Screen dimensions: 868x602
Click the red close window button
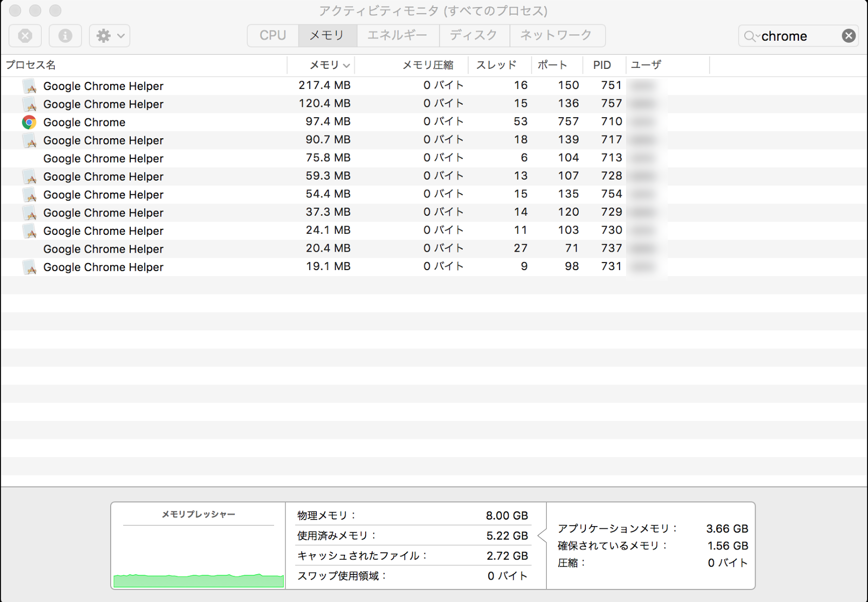[15, 10]
